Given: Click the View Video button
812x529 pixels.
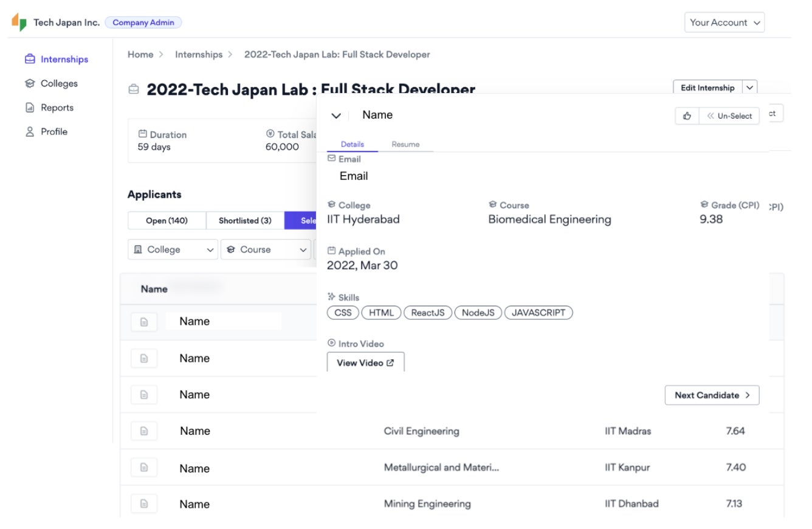Looking at the screenshot, I should pos(365,363).
